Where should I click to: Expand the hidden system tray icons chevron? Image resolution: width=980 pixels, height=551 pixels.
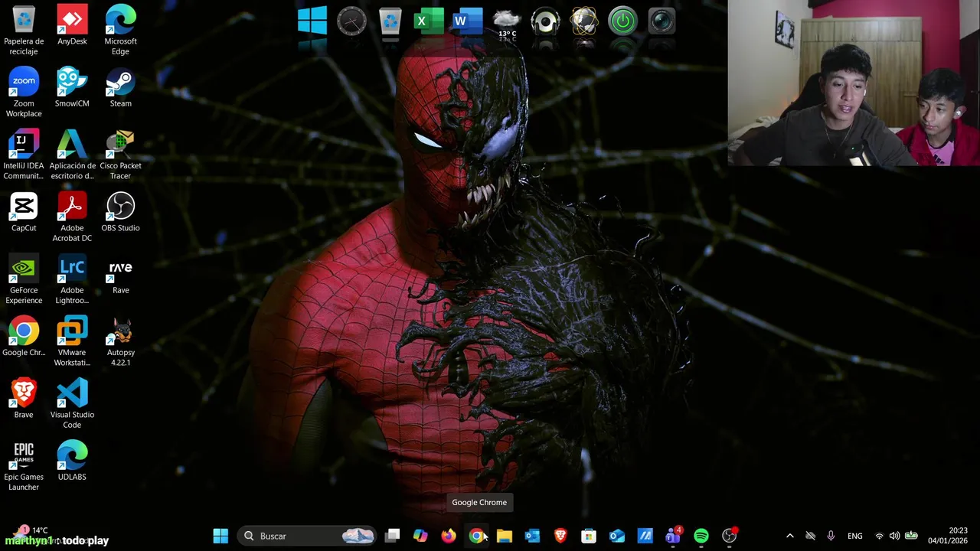click(790, 536)
